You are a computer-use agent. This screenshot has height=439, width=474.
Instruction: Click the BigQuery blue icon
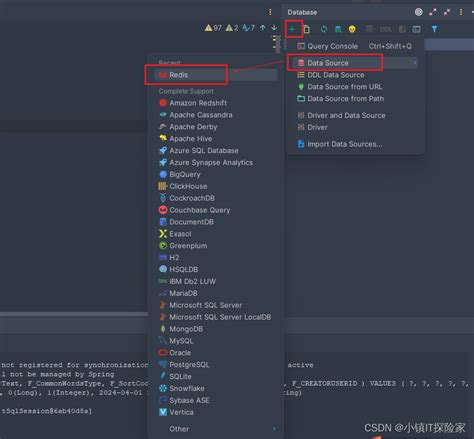coord(163,174)
